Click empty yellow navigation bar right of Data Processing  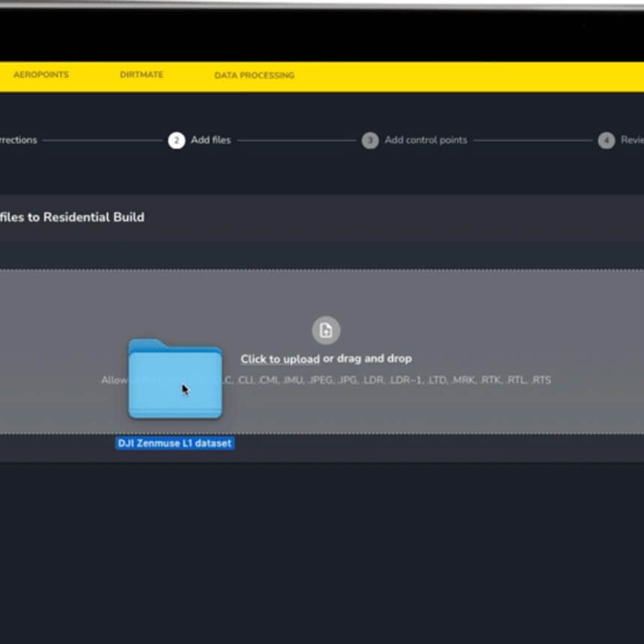tap(464, 76)
